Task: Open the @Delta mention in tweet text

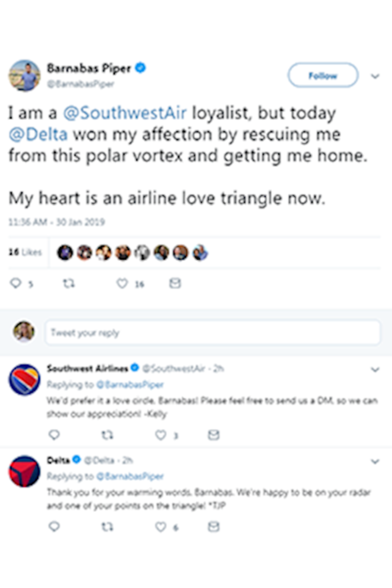Action: tap(38, 135)
